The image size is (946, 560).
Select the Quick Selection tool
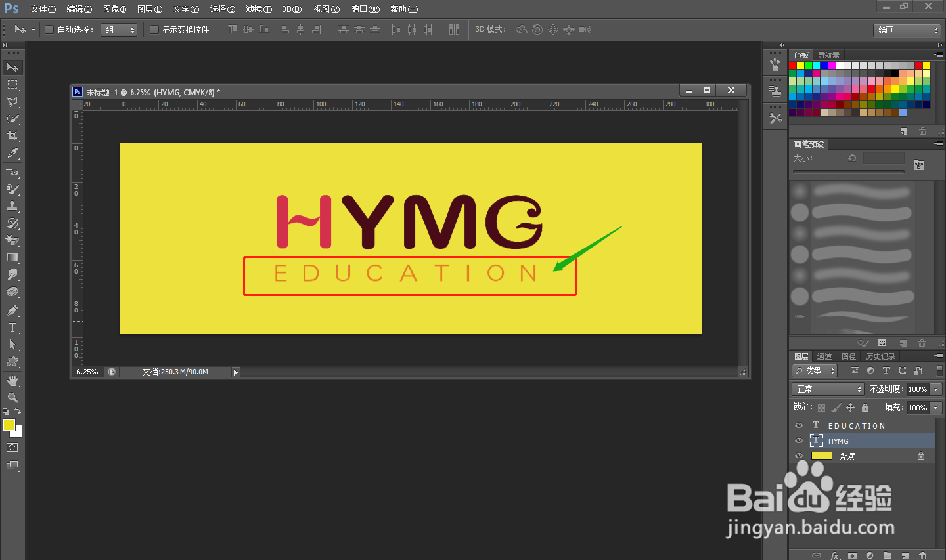pos(12,119)
